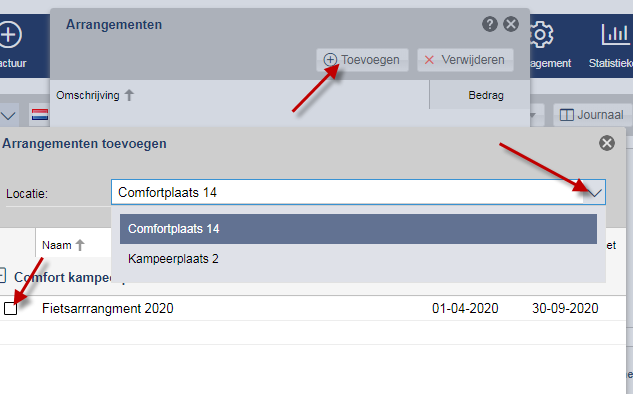
Task: Select the Dutch flag language icon
Action: click(40, 115)
